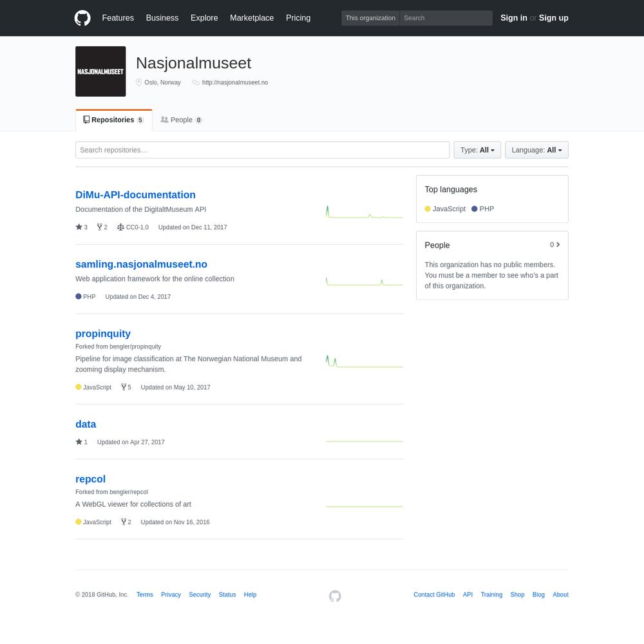
Task: Switch to the Repositories tab
Action: 114,120
